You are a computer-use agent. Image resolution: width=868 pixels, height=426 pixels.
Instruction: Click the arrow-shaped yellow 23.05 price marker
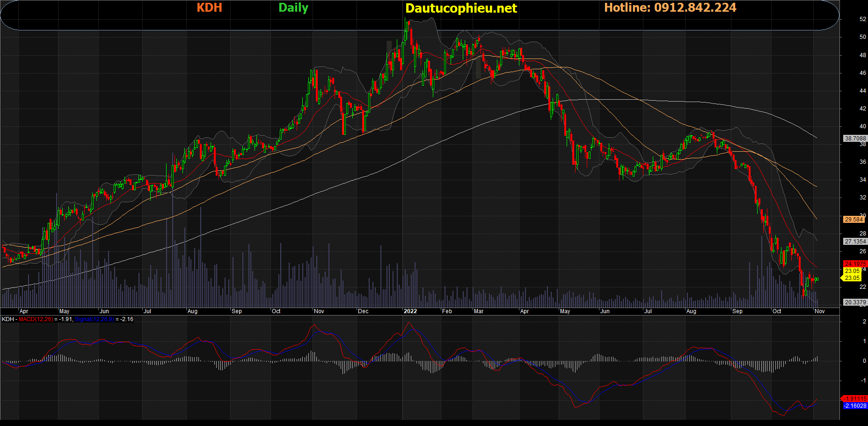852,278
